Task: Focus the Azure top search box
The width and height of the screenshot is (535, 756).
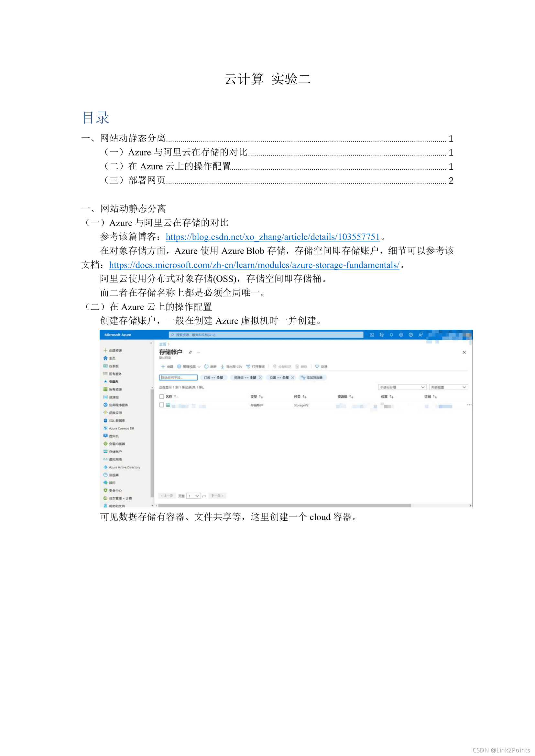Action: 266,335
